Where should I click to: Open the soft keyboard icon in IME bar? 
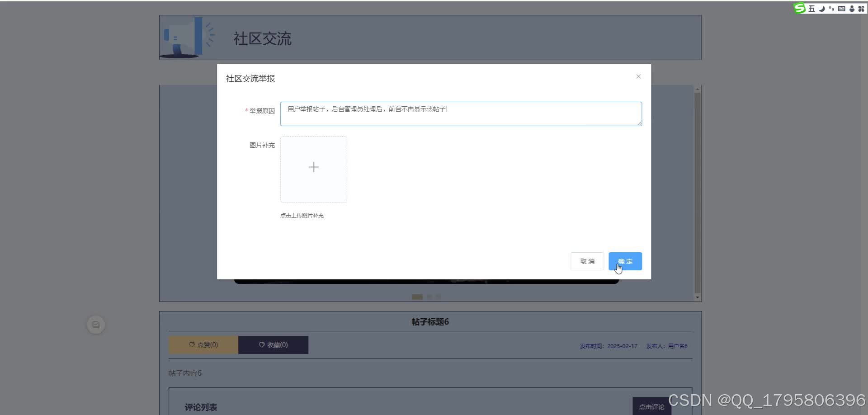[841, 9]
